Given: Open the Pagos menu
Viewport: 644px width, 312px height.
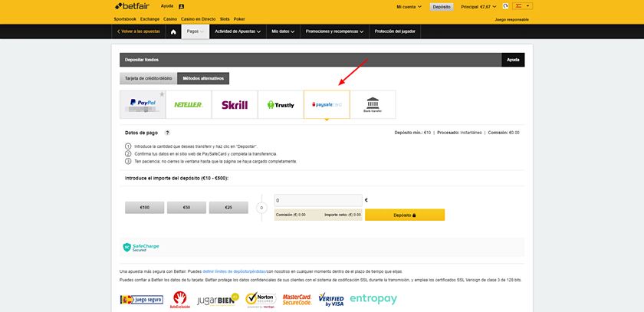Looking at the screenshot, I should [195, 31].
